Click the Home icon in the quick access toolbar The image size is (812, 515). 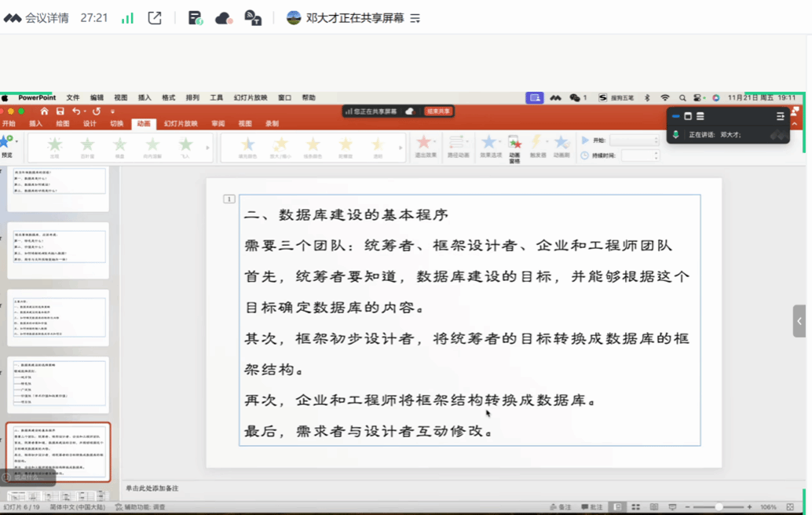tap(44, 111)
